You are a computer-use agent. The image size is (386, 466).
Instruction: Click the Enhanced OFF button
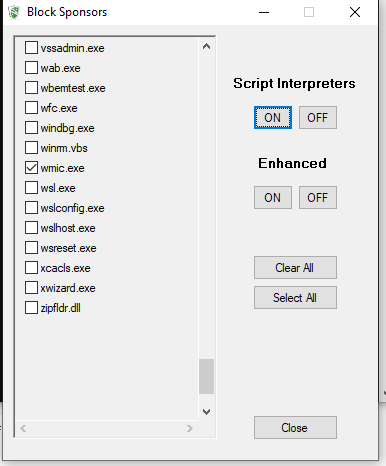coord(318,198)
